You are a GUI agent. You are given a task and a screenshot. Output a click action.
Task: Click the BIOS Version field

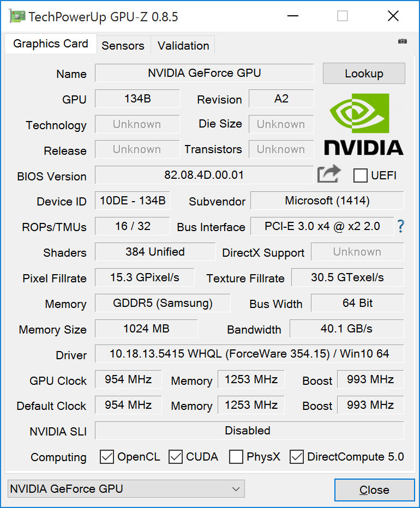click(204, 176)
